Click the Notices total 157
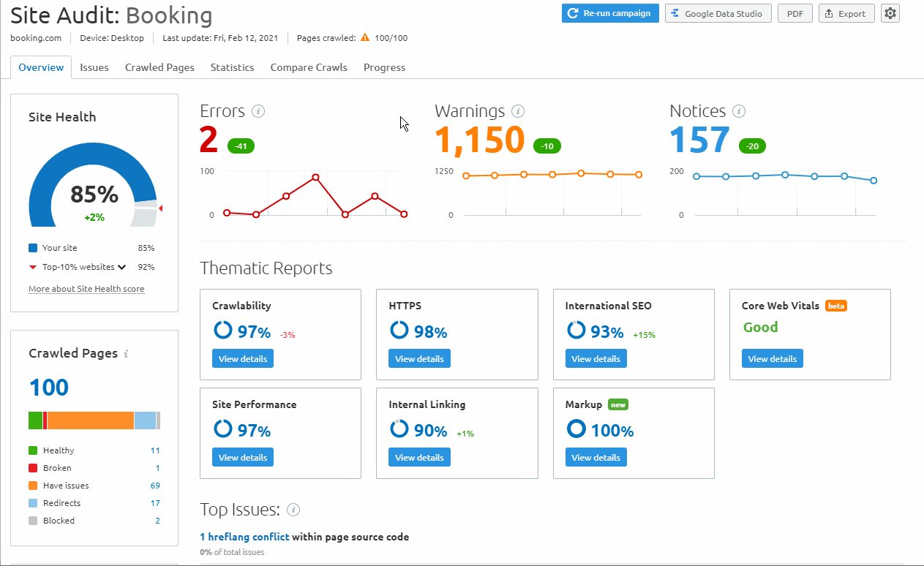Screen dimensions: 924x566 [700, 140]
